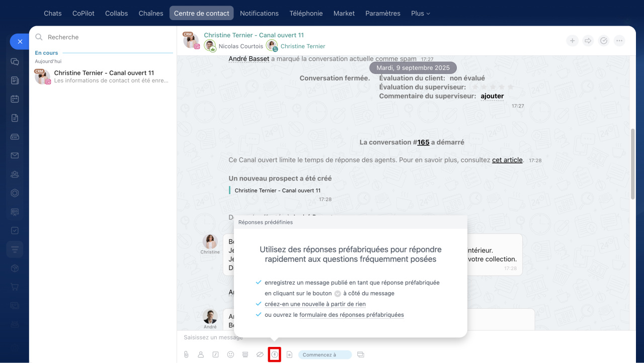Toggle hidden mode with the crossed-eye icon
The width and height of the screenshot is (644, 363).
click(260, 354)
